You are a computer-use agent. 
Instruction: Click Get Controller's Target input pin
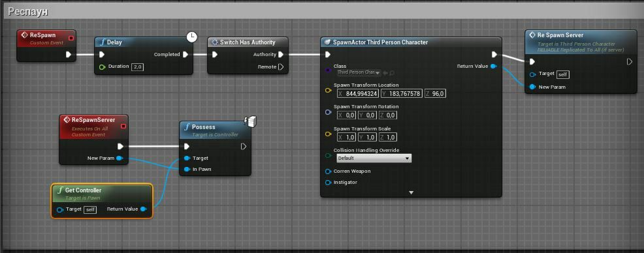click(x=60, y=209)
